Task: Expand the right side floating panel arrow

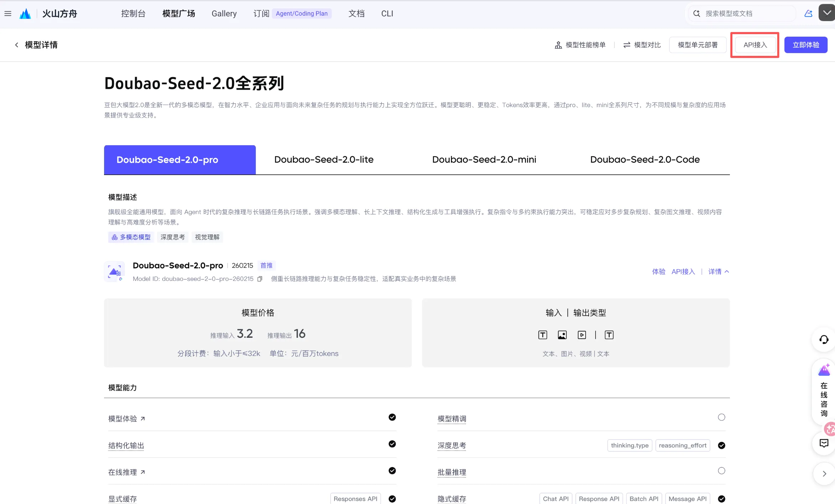Action: (824, 474)
